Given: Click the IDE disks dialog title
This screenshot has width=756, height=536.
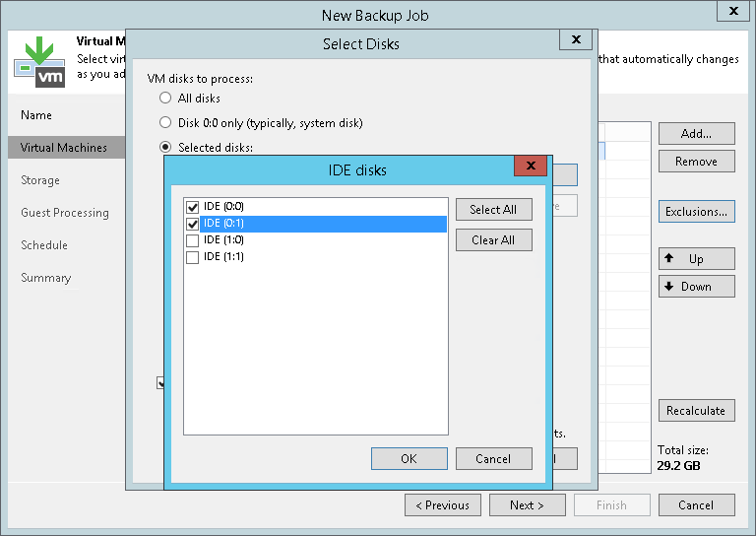Looking at the screenshot, I should 357,169.
